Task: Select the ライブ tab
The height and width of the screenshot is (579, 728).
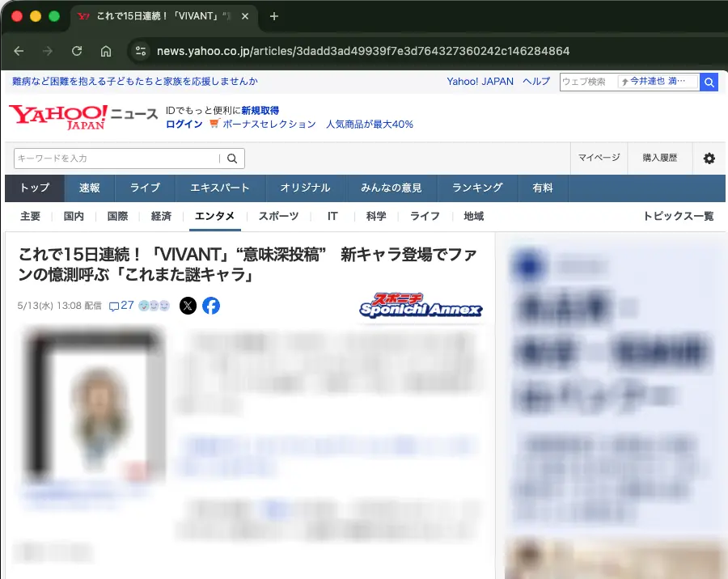Action: click(145, 188)
